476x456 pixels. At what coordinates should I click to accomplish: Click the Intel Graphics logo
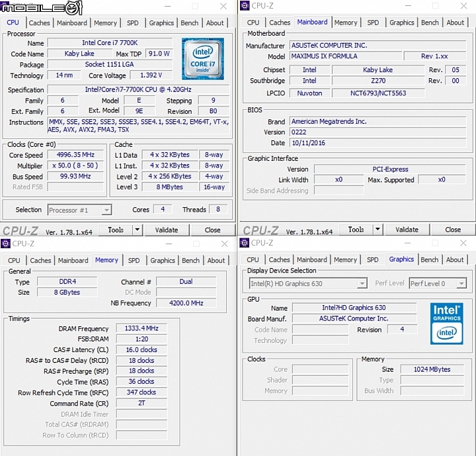tap(446, 324)
